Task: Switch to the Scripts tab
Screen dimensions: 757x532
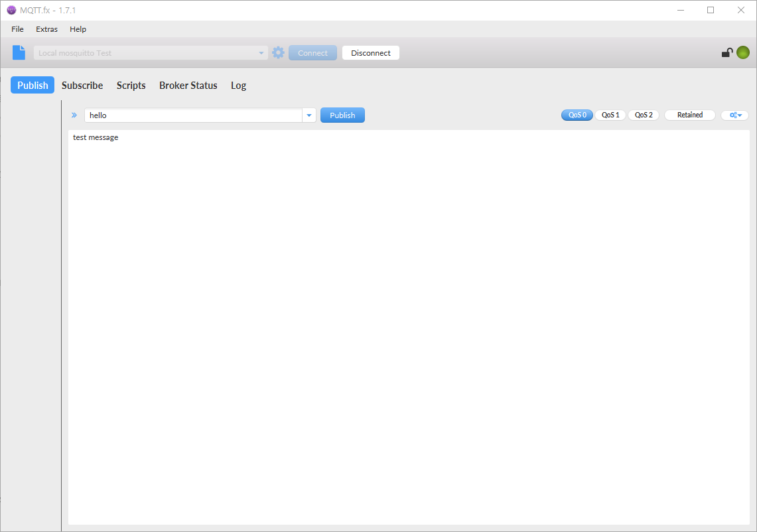Action: [131, 85]
